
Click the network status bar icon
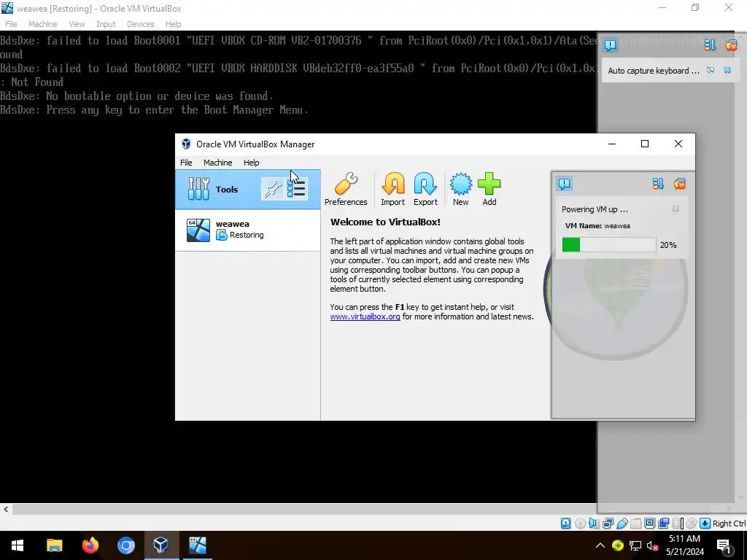[x=608, y=524]
